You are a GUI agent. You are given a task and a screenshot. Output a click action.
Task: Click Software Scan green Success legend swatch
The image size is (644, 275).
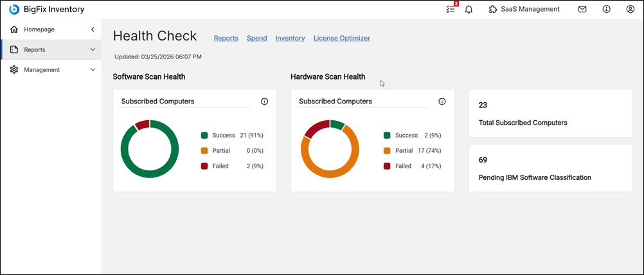click(204, 136)
